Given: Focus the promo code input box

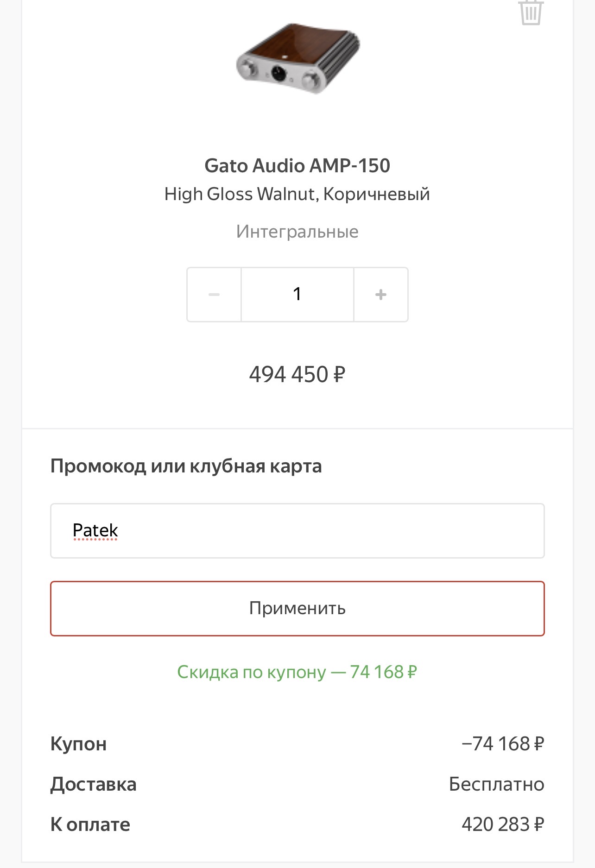Looking at the screenshot, I should [x=324, y=531].
